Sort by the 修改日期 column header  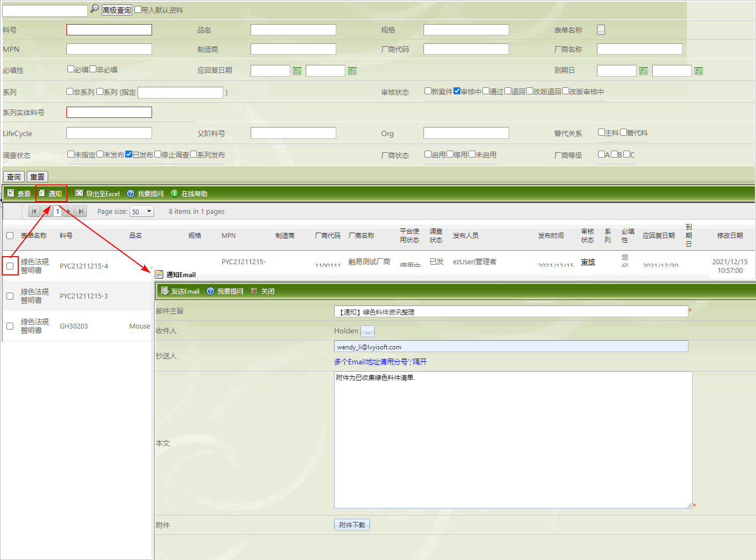tap(730, 236)
